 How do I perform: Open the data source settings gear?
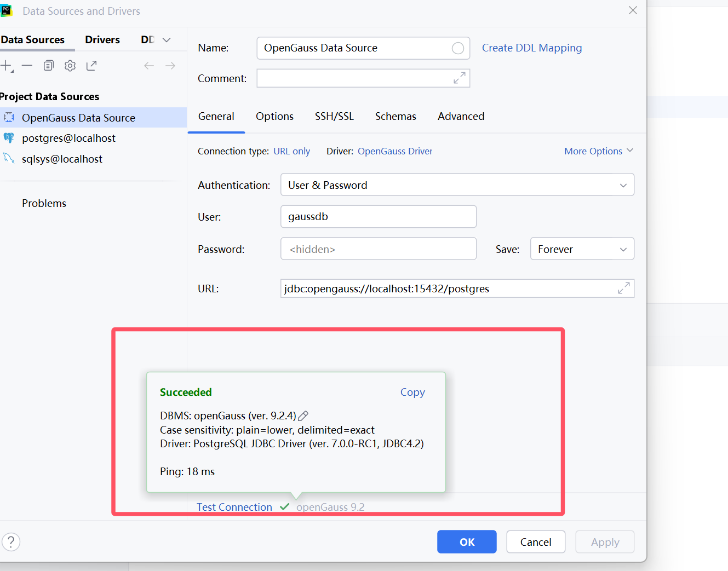coord(70,65)
